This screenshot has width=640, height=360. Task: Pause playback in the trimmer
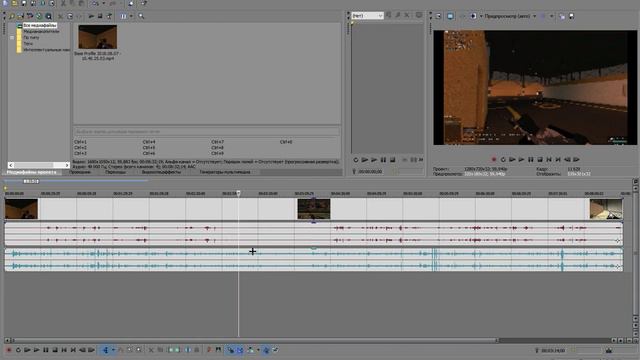pos(383,160)
